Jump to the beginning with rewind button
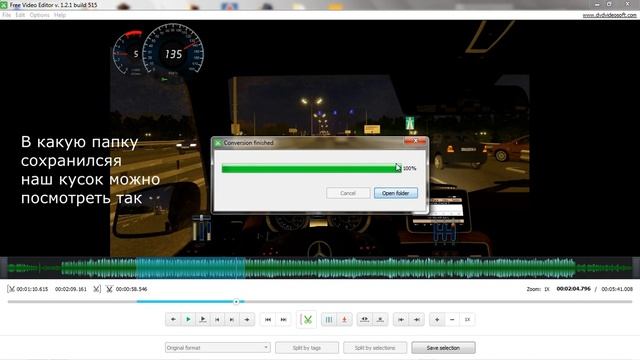This screenshot has height=360, width=640. (x=268, y=320)
